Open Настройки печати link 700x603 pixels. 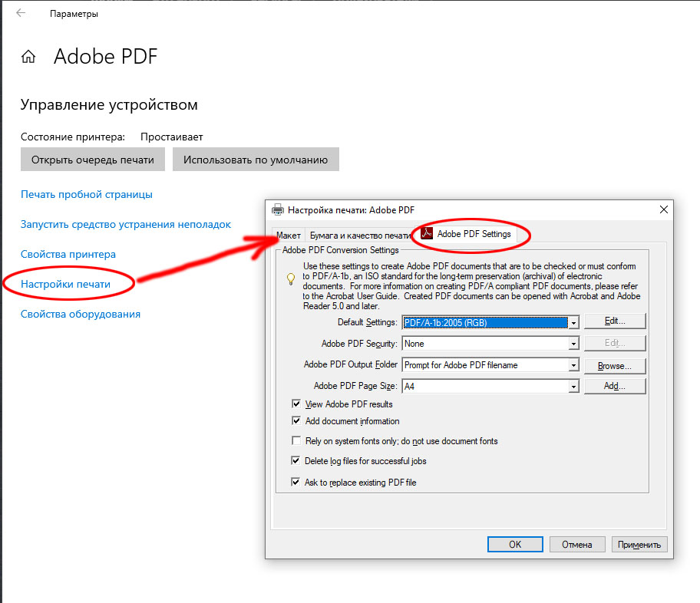click(66, 285)
